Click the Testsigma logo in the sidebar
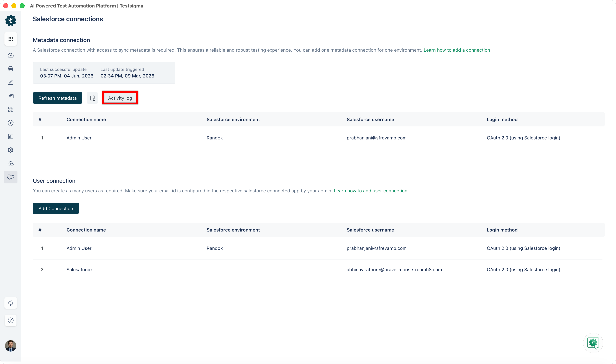This screenshot has width=616, height=364. pos(11,20)
